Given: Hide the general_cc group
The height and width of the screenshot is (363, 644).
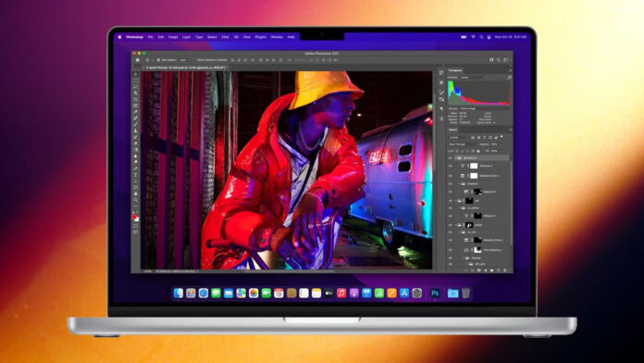Looking at the screenshot, I should point(450,157).
